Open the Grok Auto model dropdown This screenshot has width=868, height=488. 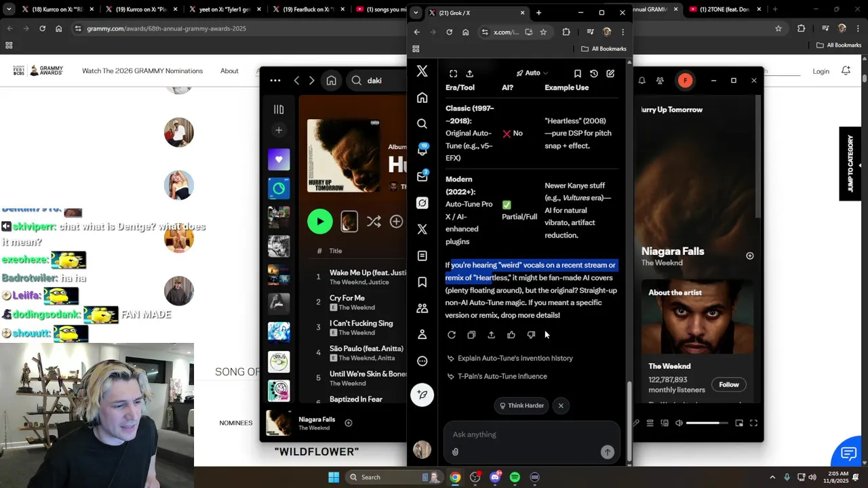(x=532, y=73)
